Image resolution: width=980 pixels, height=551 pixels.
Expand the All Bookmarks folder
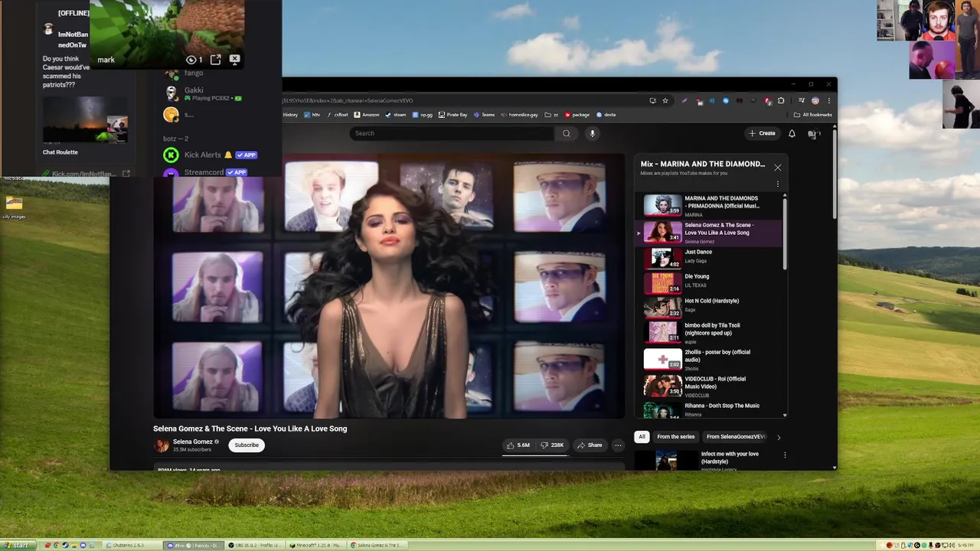tap(813, 115)
